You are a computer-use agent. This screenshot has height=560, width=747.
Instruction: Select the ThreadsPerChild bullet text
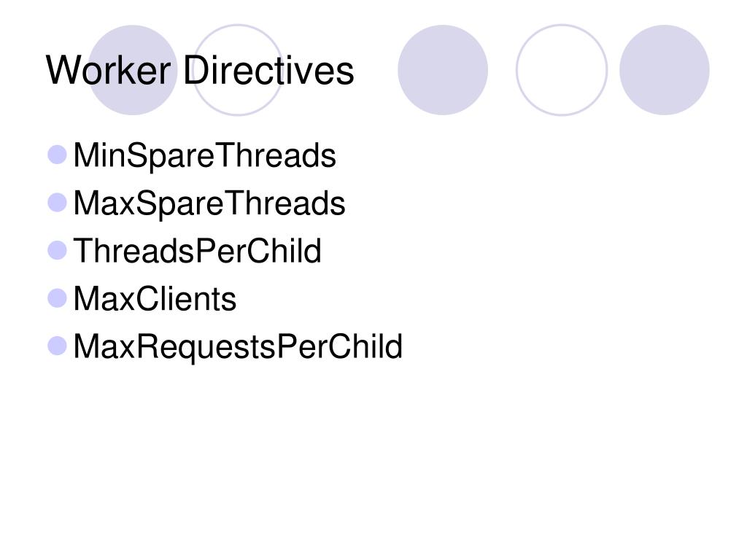coord(197,251)
